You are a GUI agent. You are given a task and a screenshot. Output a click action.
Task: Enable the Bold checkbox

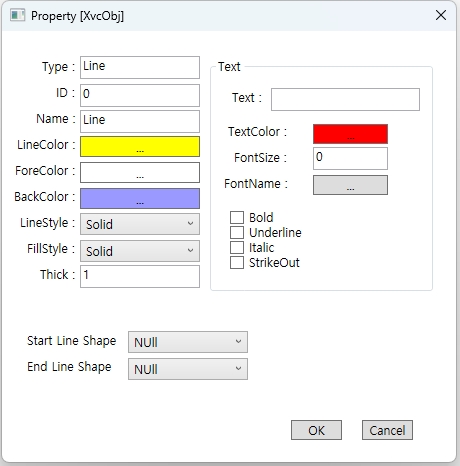coord(237,217)
